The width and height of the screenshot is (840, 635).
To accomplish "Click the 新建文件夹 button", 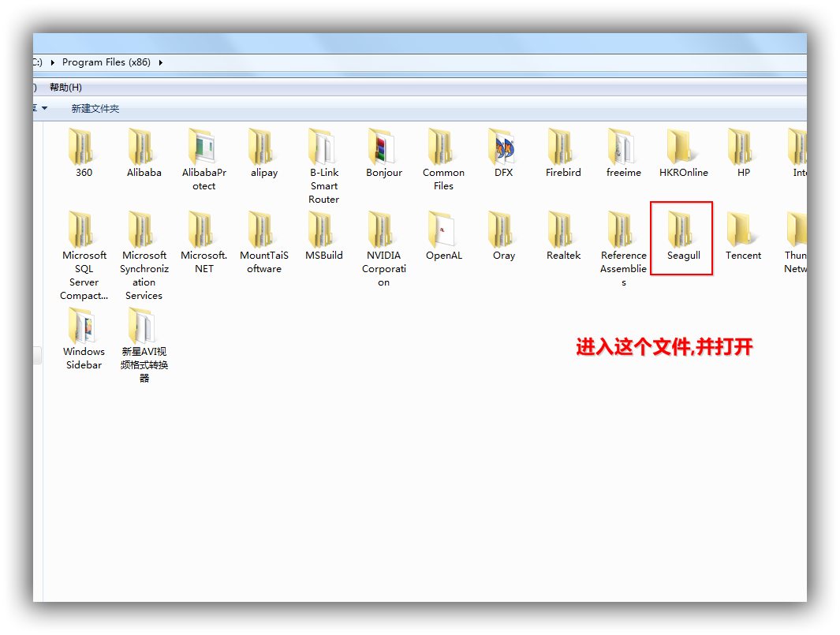I will (95, 109).
